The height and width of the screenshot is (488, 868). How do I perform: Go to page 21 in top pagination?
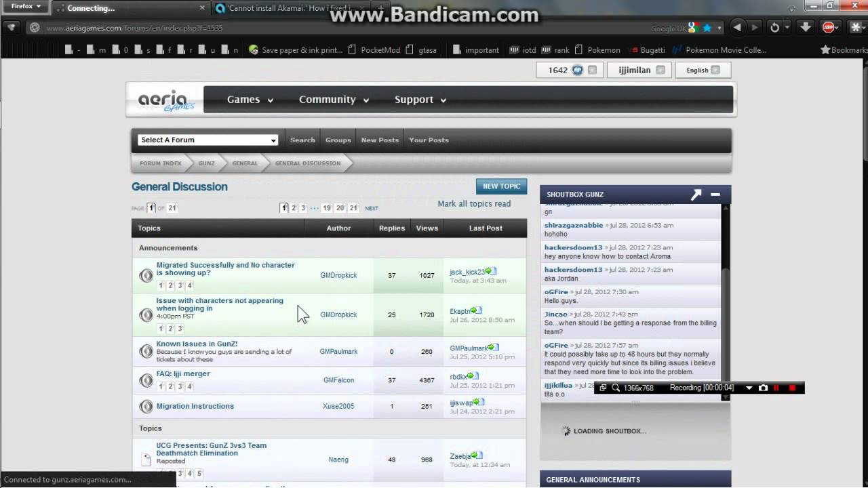[x=353, y=208]
